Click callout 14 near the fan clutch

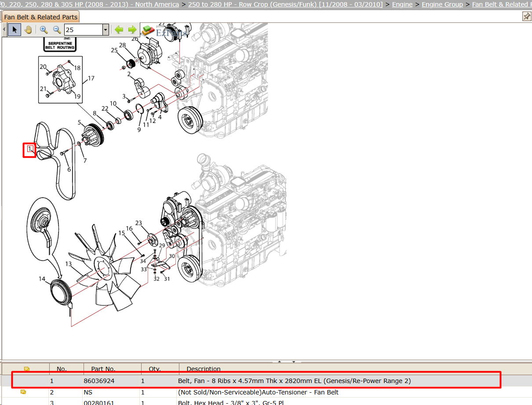pos(42,279)
